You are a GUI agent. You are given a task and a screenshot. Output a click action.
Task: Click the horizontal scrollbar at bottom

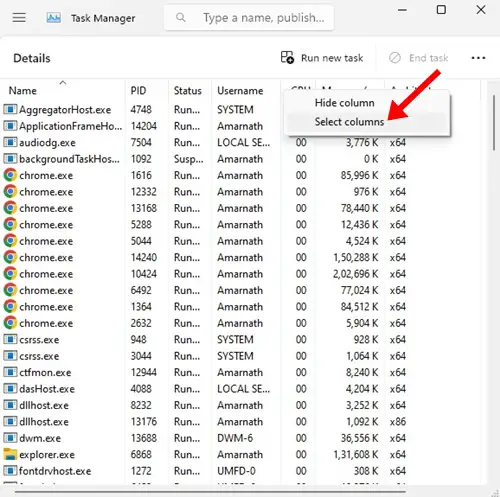point(210,491)
